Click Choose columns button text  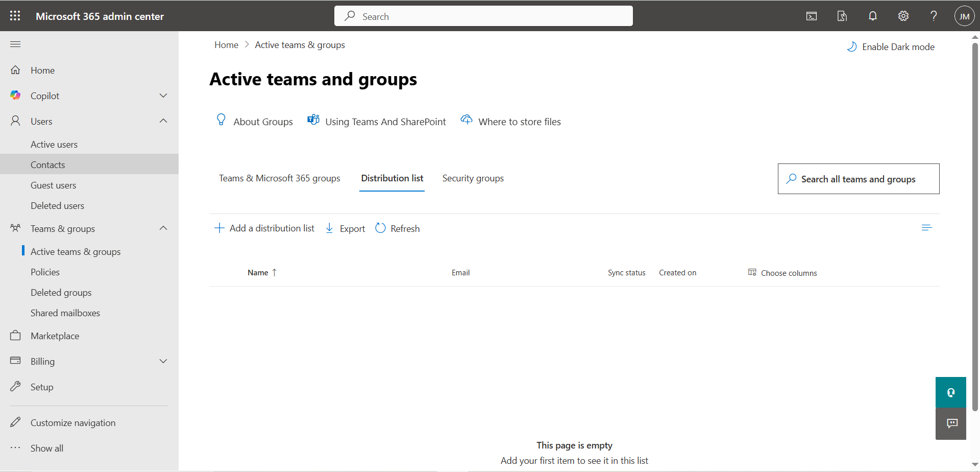pyautogui.click(x=789, y=273)
